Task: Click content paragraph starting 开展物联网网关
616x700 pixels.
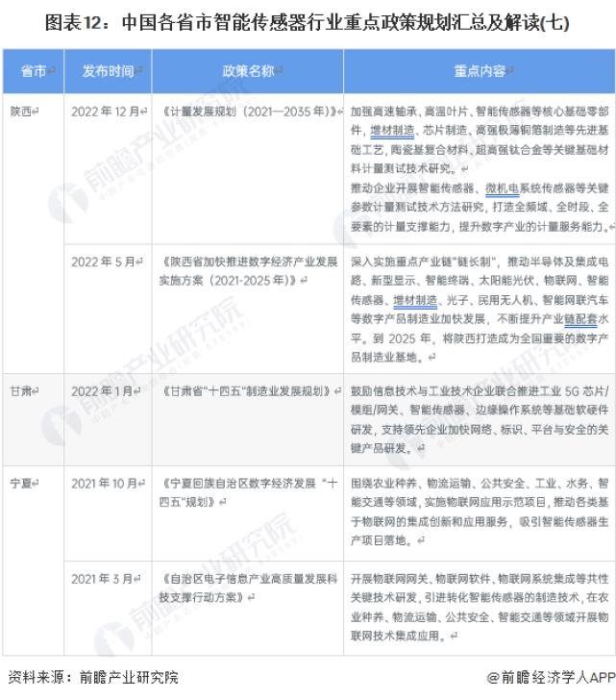Action: (480, 607)
